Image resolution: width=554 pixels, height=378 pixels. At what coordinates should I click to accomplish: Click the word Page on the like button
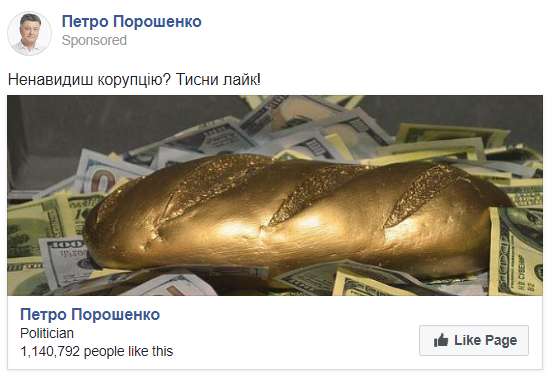tap(501, 341)
